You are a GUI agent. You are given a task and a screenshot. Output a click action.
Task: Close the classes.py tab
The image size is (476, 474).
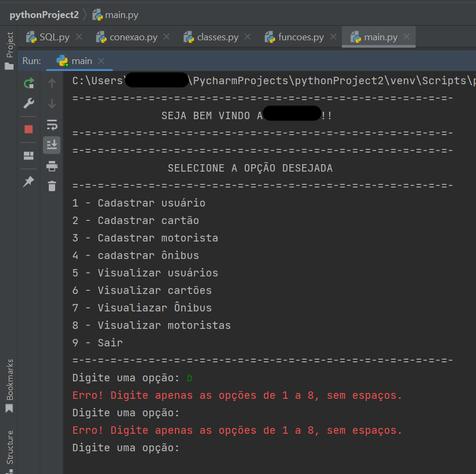tap(248, 37)
